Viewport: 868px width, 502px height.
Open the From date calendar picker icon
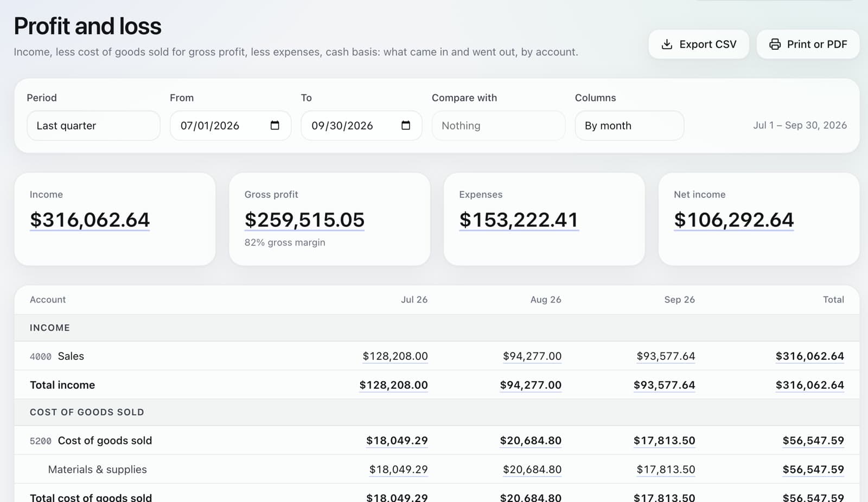click(275, 125)
